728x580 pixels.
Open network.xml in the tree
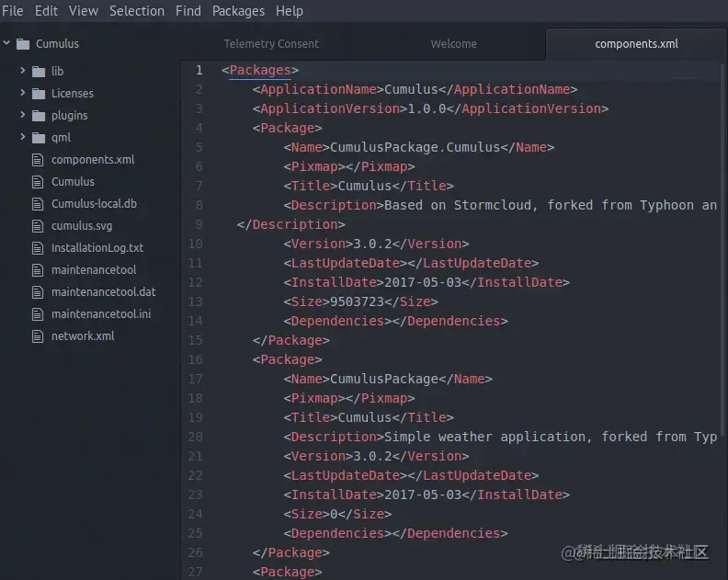tap(83, 336)
